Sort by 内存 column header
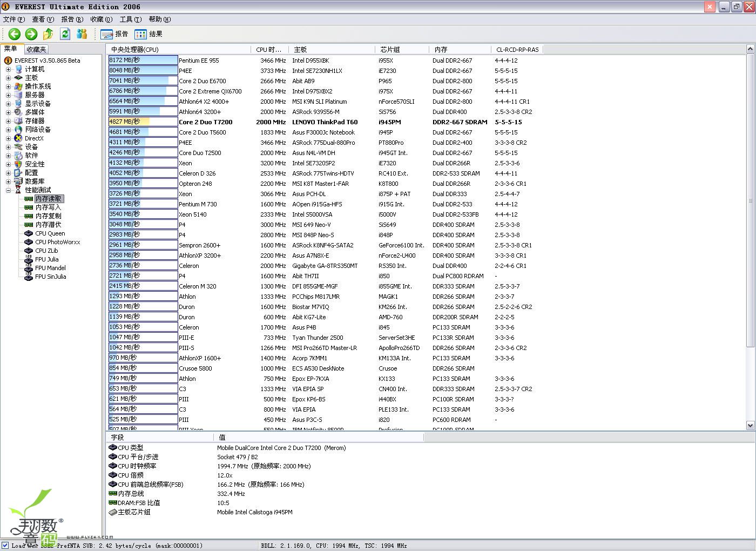This screenshot has width=756, height=551. click(x=460, y=49)
